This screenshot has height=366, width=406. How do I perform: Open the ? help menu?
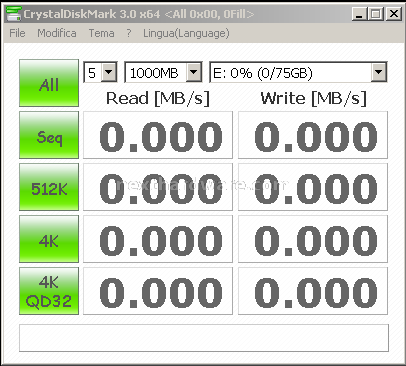[x=129, y=33]
